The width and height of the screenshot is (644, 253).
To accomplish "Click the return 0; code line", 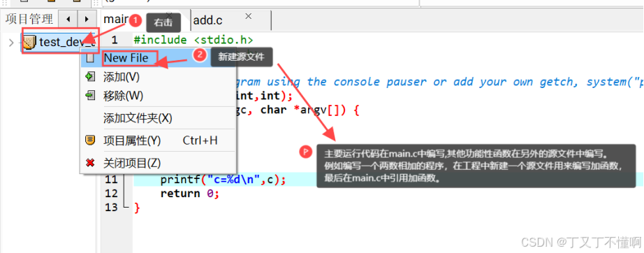I will pyautogui.click(x=190, y=194).
